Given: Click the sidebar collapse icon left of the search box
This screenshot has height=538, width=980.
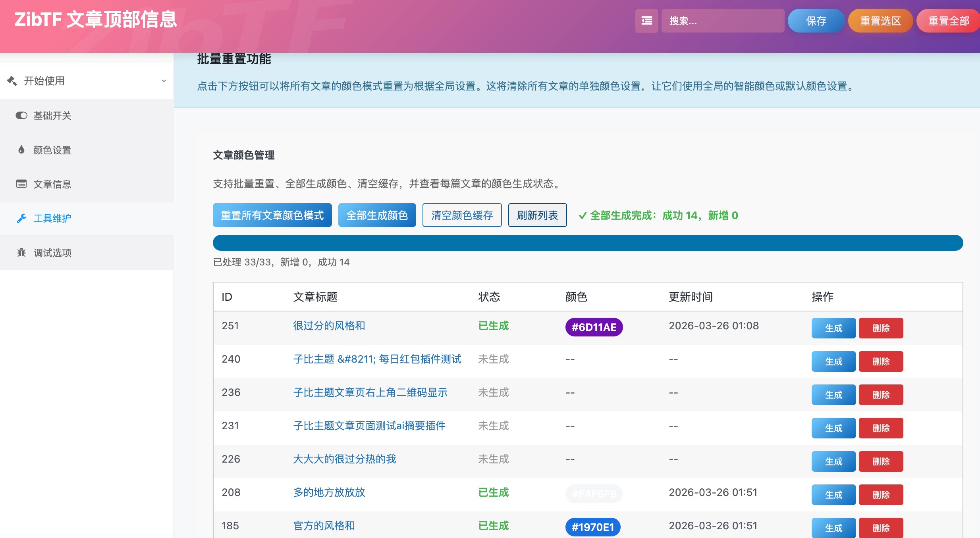Looking at the screenshot, I should click(x=647, y=20).
